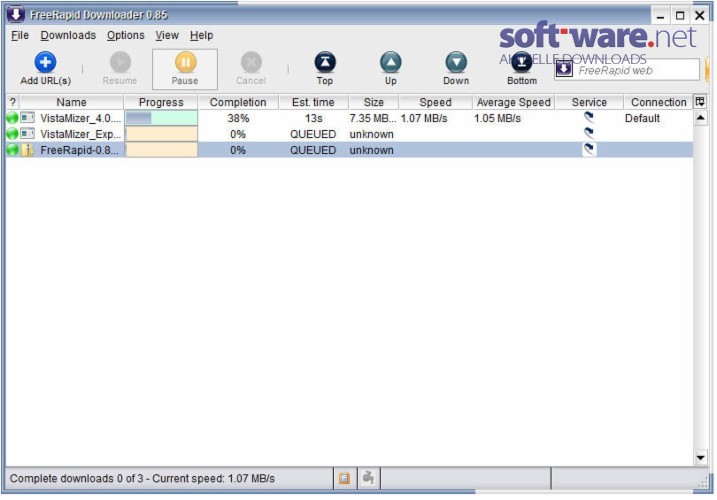This screenshot has height=500, width=717.
Task: Click the scrollbar up arrow
Action: tap(700, 118)
